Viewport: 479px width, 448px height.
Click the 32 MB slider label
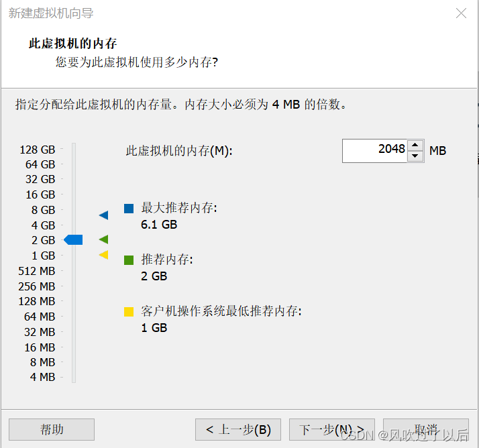point(40,332)
